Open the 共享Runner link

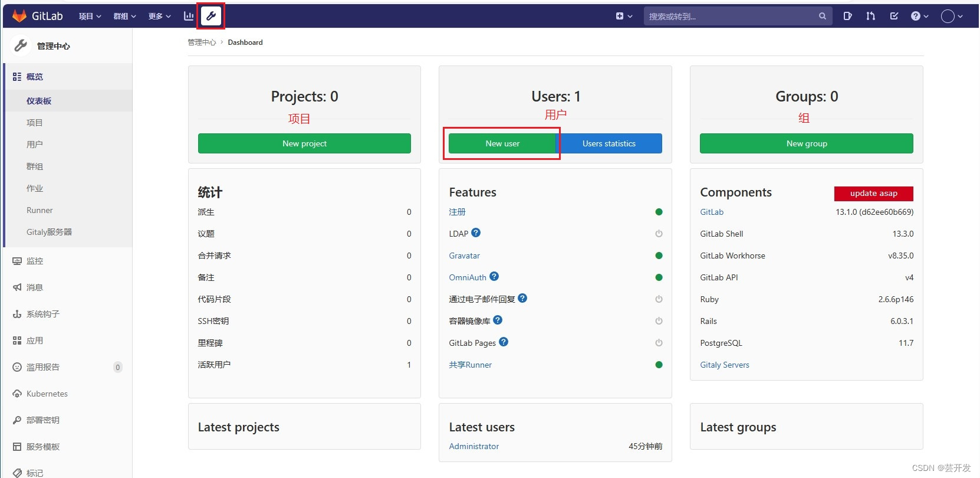click(471, 365)
